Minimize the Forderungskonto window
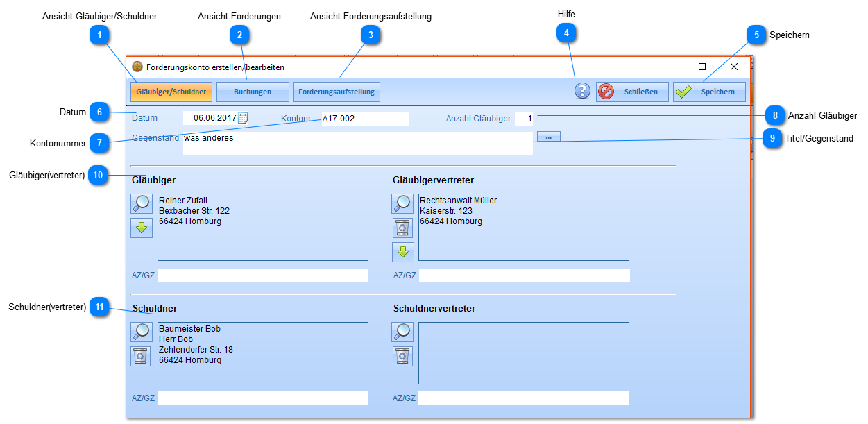This screenshot has height=424, width=868. [x=671, y=67]
